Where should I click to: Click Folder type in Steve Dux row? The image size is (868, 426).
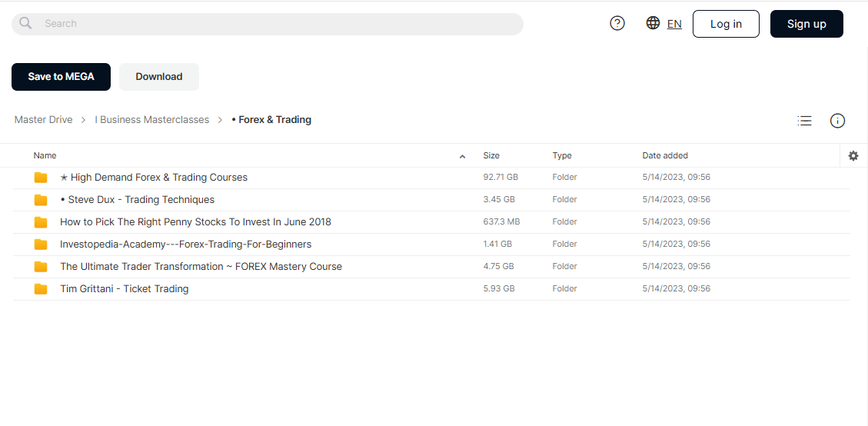(564, 199)
